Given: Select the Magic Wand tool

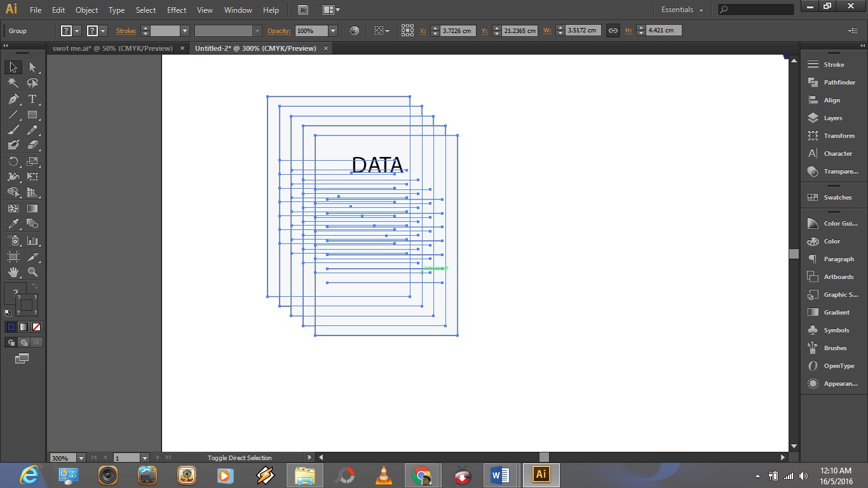Looking at the screenshot, I should coord(13,83).
